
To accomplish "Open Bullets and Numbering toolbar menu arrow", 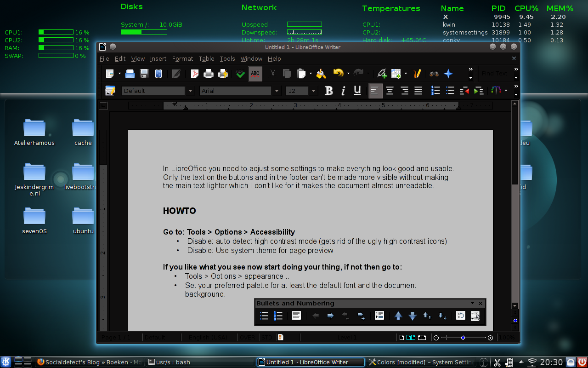I will [x=472, y=304].
